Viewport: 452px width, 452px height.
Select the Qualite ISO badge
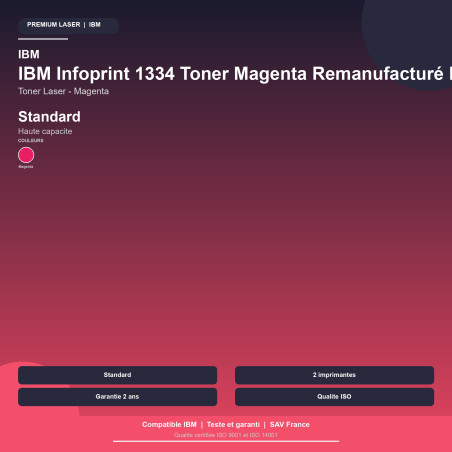(x=334, y=397)
